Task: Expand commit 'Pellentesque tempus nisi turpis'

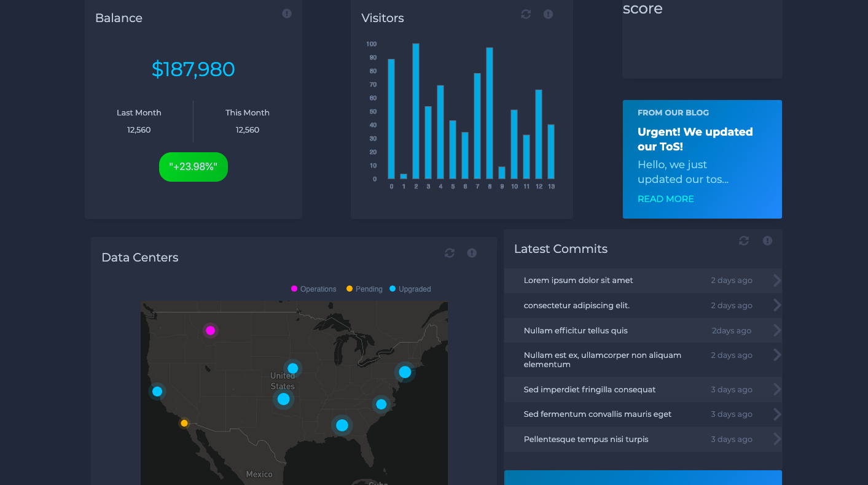Action: (x=777, y=439)
